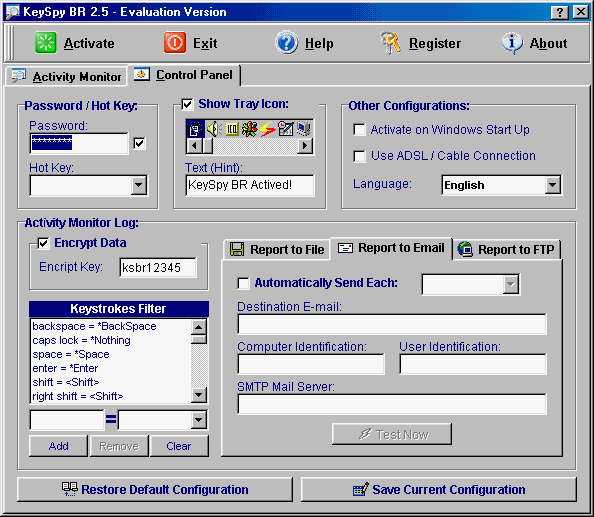Viewport: 594px width, 517px height.
Task: Click the tray icon list scroll-right arrow
Action: 305,145
